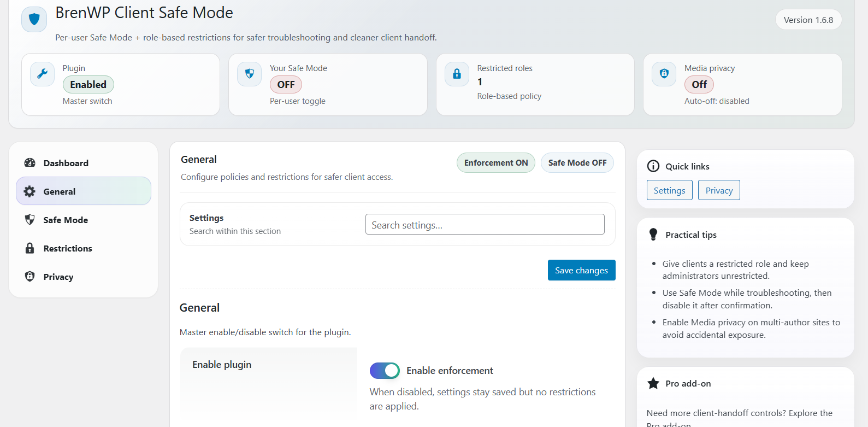The image size is (868, 427).
Task: Click the Restricted roles lock icon
Action: [457, 74]
